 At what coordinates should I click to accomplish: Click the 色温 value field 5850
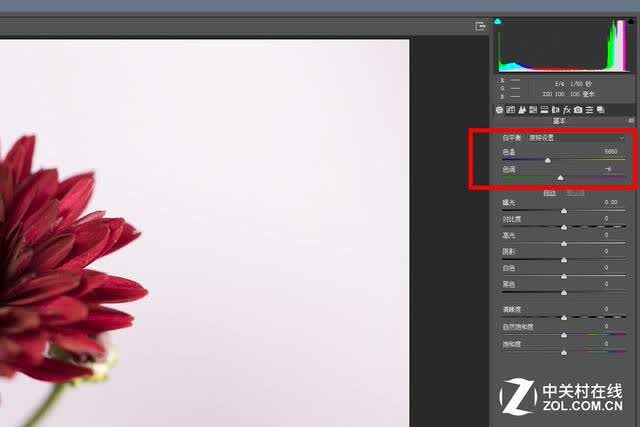[x=611, y=151]
